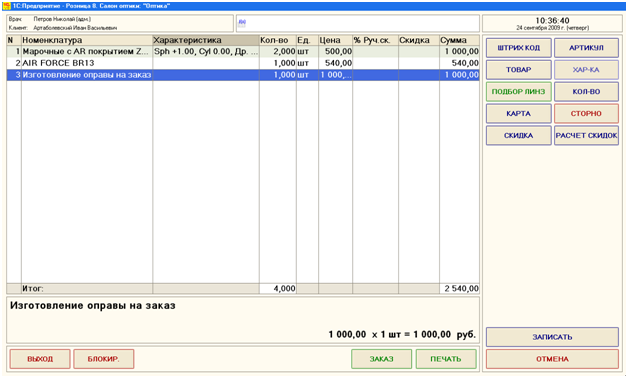Click the КАРТА button
Screen dimensions: 628x378
pos(519,113)
